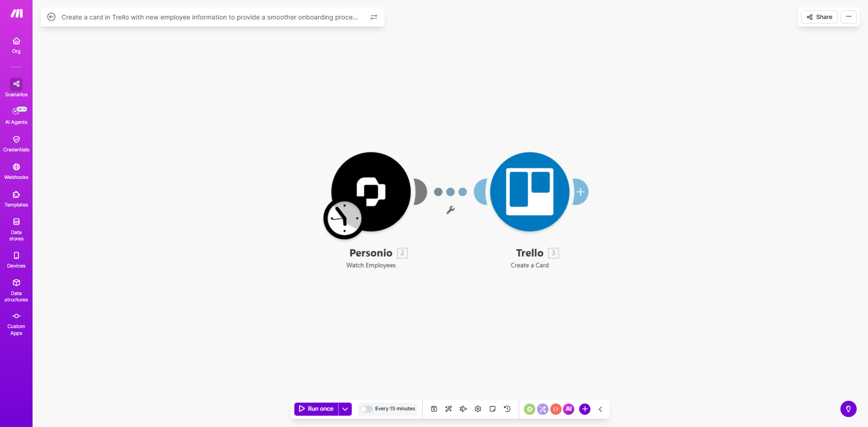Open the notes icon in the toolbar
The height and width of the screenshot is (427, 868).
click(493, 409)
